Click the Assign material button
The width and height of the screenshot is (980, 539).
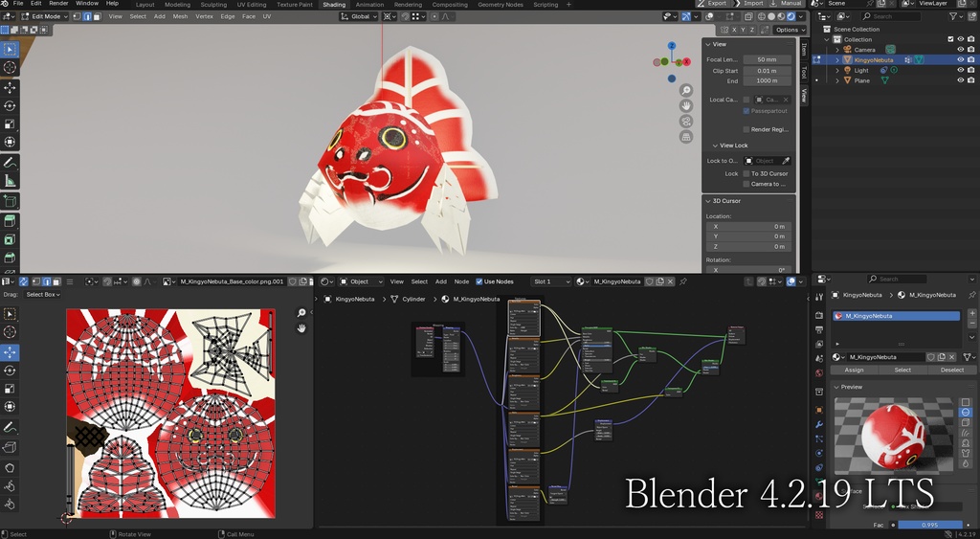pyautogui.click(x=855, y=371)
